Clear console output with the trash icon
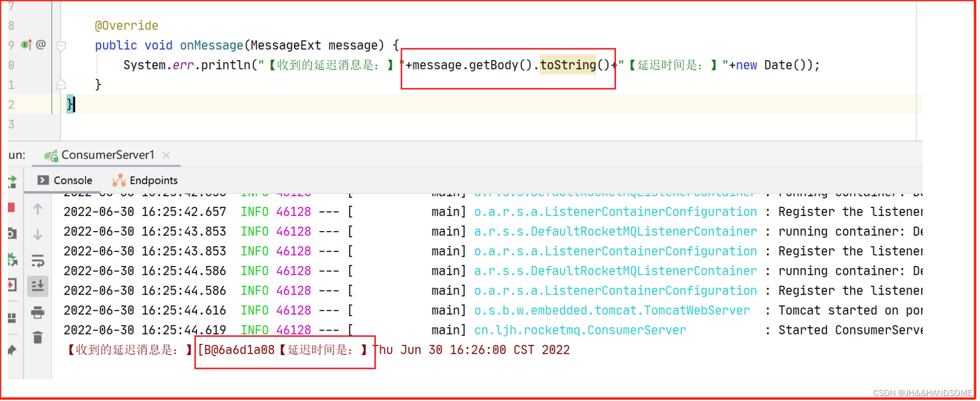The height and width of the screenshot is (401, 980). pyautogui.click(x=38, y=337)
